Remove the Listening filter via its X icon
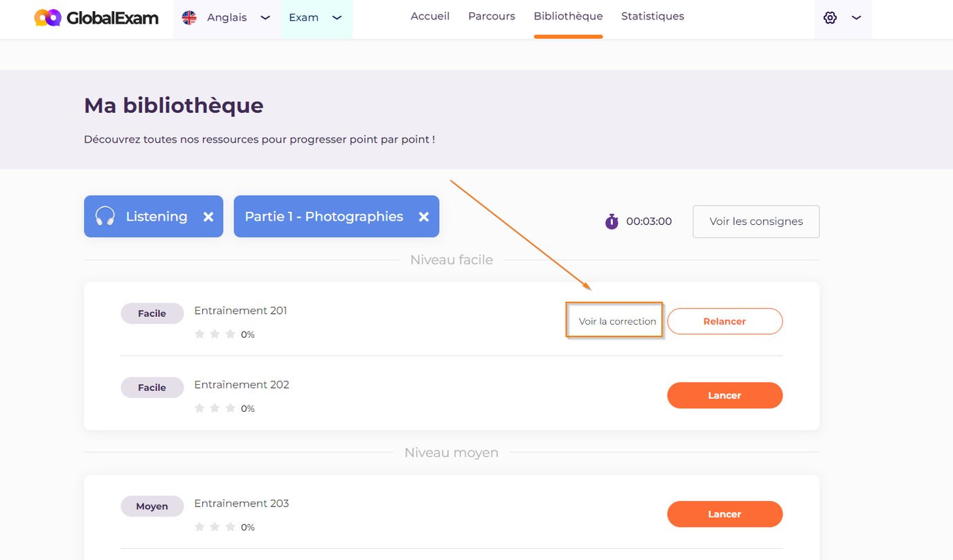 pos(209,216)
